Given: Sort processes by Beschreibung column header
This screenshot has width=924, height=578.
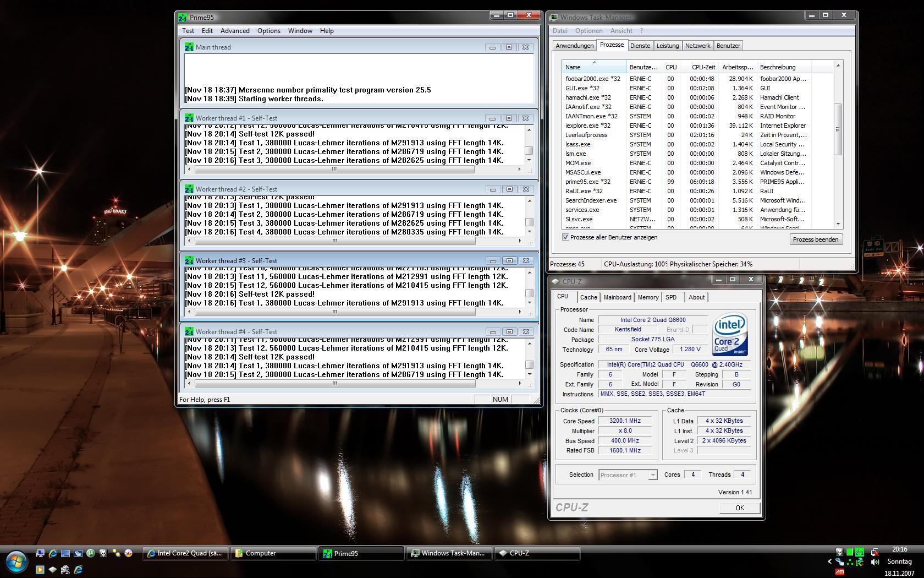Looking at the screenshot, I should click(784, 67).
